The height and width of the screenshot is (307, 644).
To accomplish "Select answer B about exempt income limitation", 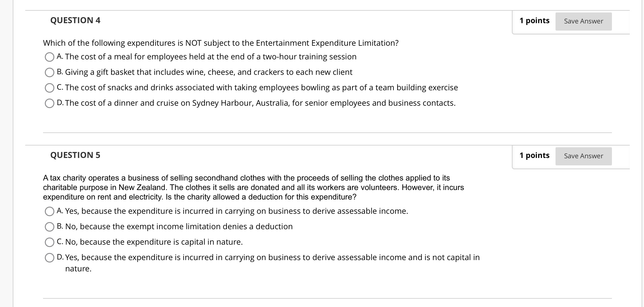I will pyautogui.click(x=50, y=227).
